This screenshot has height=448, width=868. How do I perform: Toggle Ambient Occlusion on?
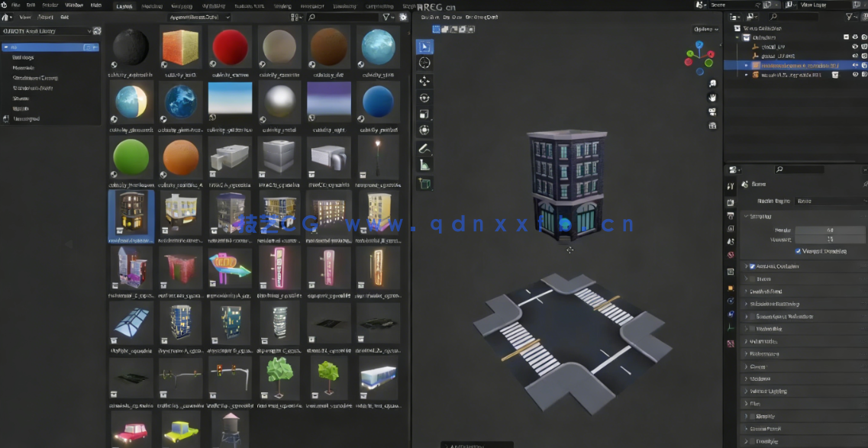(x=753, y=266)
